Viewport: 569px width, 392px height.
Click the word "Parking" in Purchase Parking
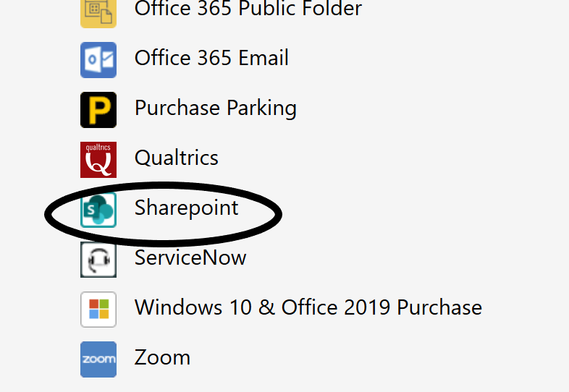(261, 108)
